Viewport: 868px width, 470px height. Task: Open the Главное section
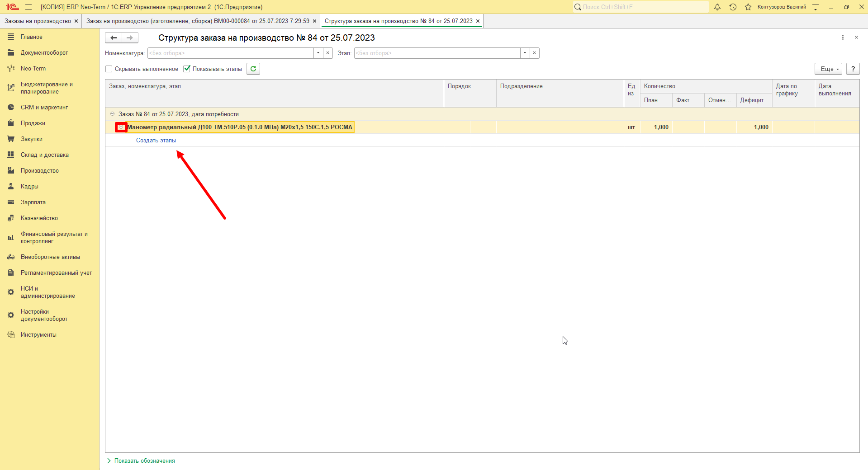click(32, 37)
